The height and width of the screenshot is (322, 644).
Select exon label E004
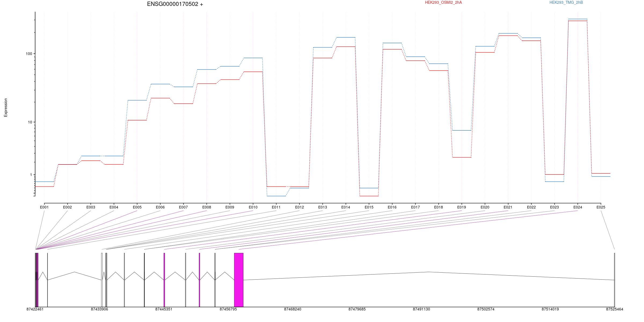pos(114,207)
